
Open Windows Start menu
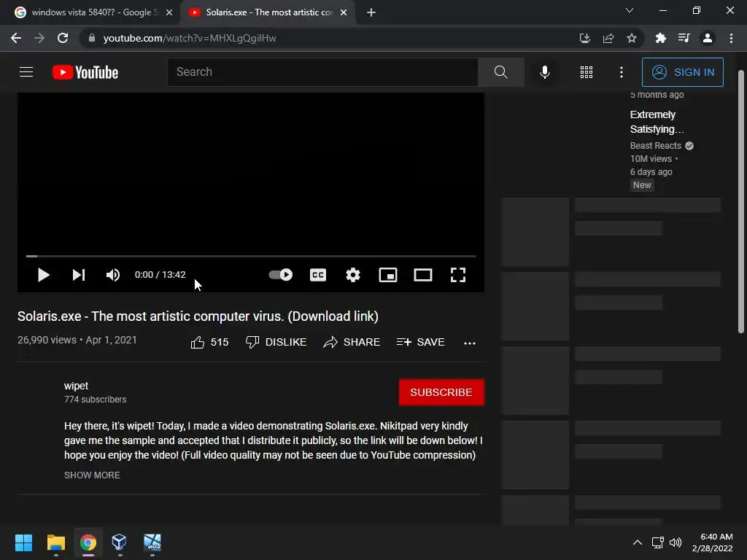point(23,542)
